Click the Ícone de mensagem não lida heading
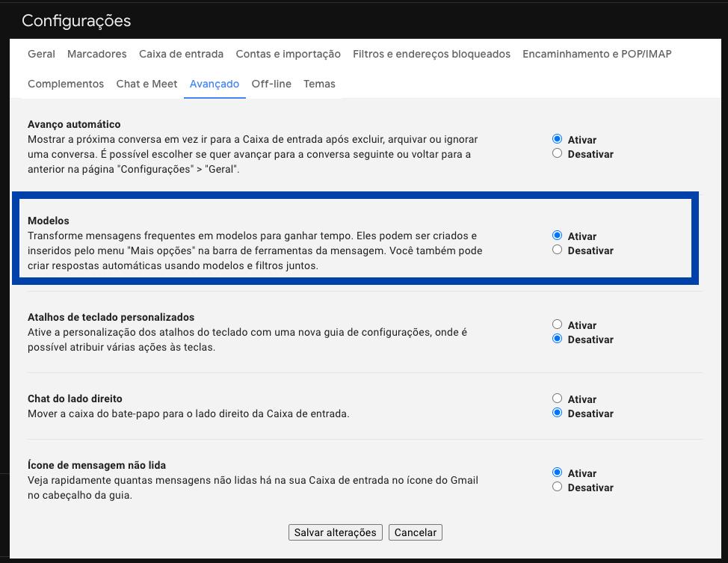 click(x=96, y=465)
